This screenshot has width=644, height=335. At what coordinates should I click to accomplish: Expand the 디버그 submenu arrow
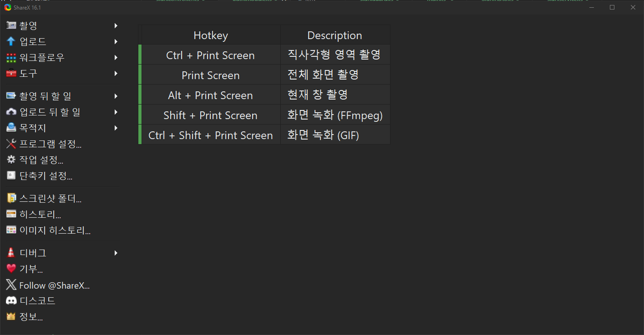pos(116,253)
